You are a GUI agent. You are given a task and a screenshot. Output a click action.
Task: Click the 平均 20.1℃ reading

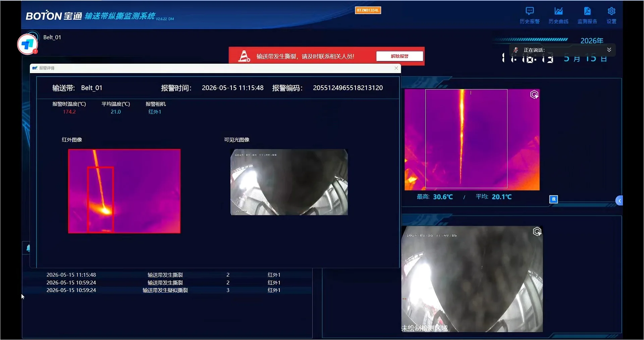tap(494, 197)
